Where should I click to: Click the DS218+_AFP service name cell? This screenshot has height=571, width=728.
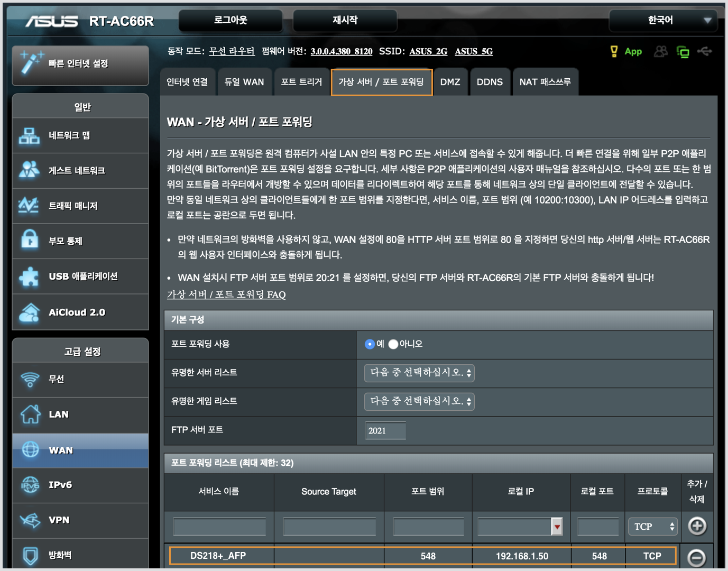(x=218, y=556)
